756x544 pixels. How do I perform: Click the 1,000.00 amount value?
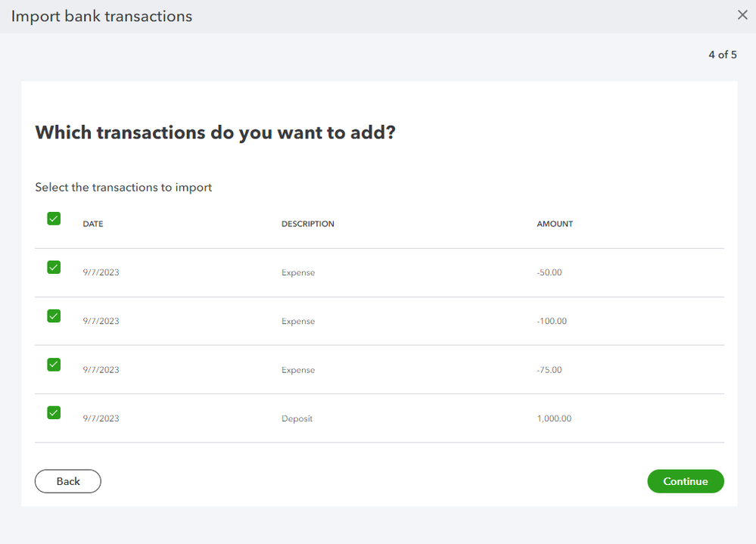click(554, 418)
